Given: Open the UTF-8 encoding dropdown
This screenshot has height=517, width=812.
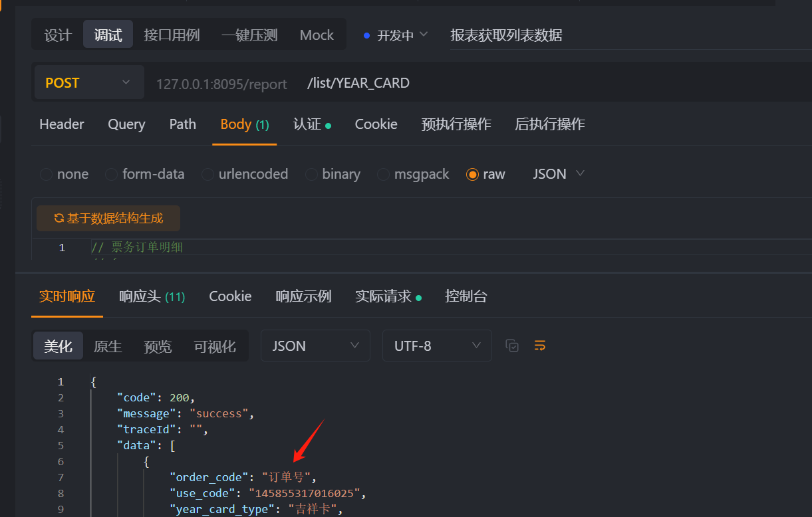Looking at the screenshot, I should point(436,346).
